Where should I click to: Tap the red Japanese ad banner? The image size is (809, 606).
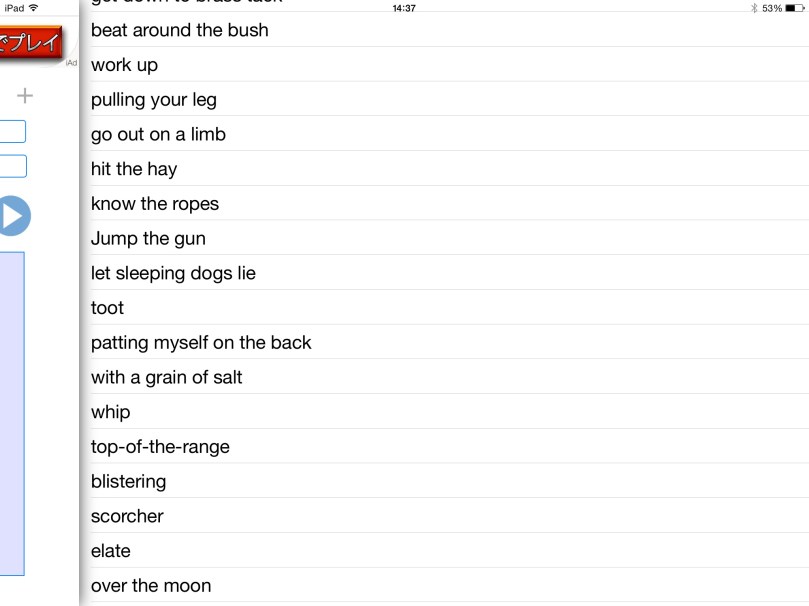click(x=30, y=43)
